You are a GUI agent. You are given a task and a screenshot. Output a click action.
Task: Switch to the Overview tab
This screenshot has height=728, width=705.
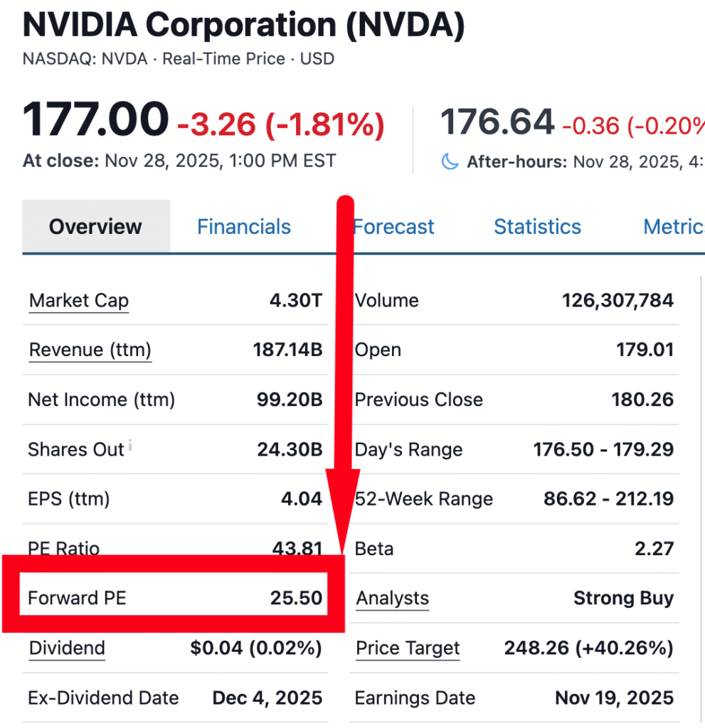point(95,227)
